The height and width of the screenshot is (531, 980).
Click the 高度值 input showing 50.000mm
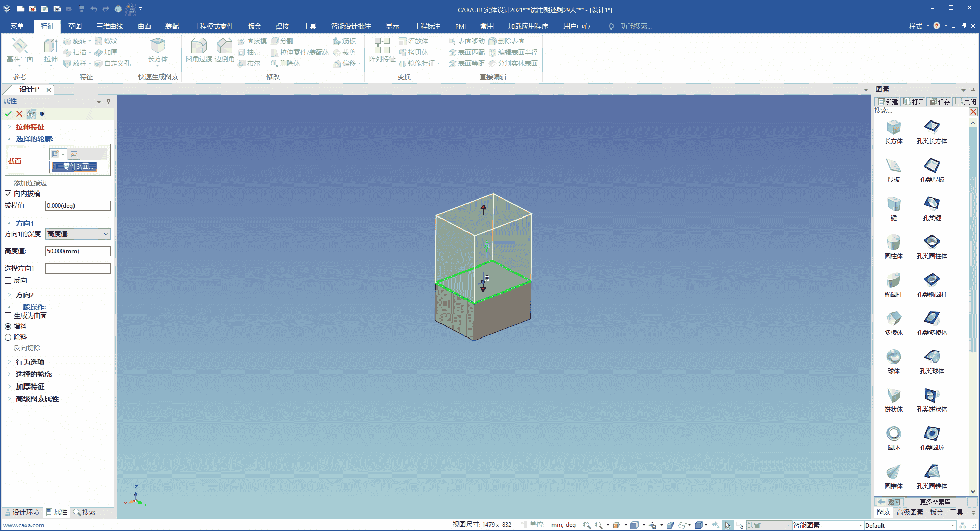(x=78, y=251)
